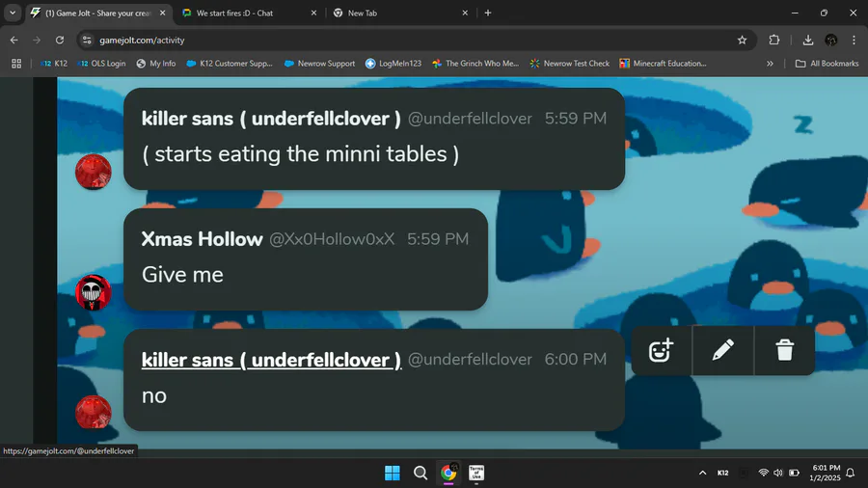Open volume control in tray
The height and width of the screenshot is (488, 868).
point(778,474)
